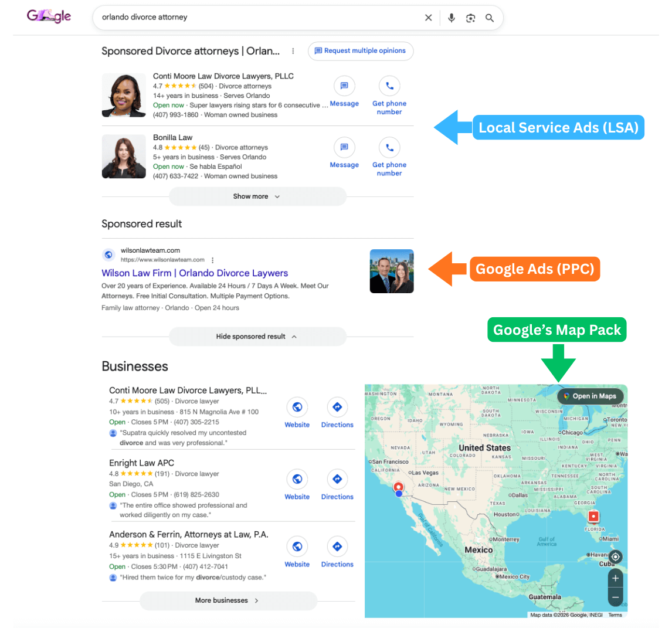Get phone number for Conti Moore Law
This screenshot has width=672, height=628.
389,96
